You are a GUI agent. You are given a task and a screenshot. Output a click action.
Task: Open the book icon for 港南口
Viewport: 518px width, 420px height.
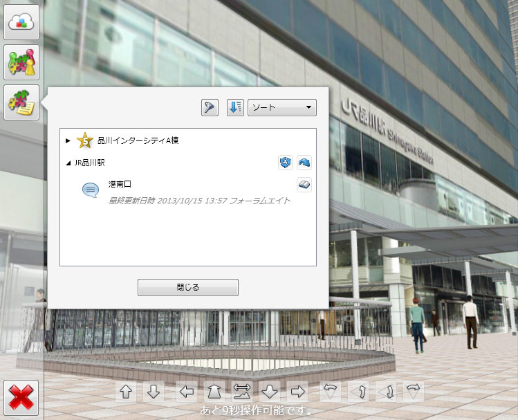(304, 184)
